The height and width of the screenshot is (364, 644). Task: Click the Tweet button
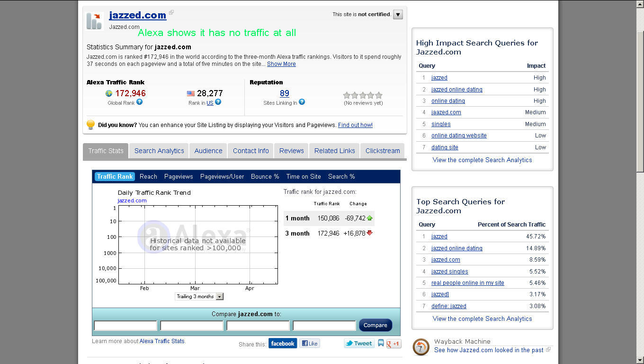click(359, 344)
